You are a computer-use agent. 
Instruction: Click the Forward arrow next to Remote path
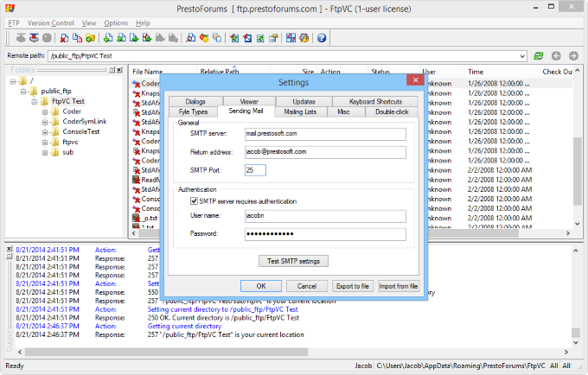[x=573, y=56]
